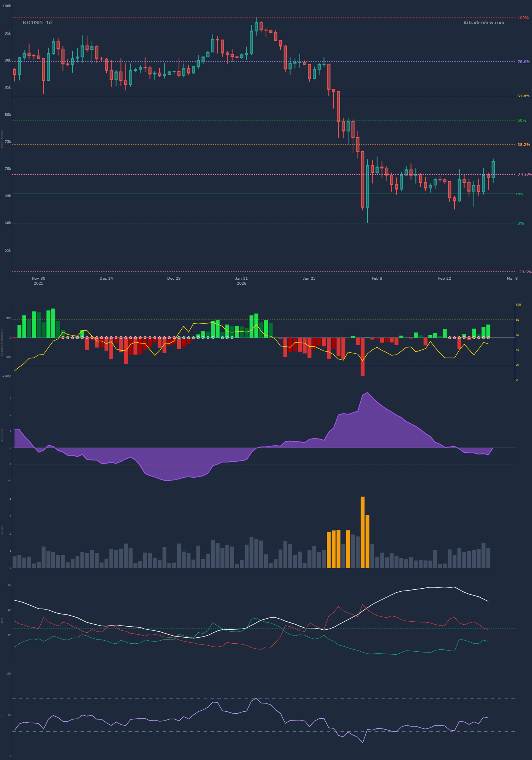The height and width of the screenshot is (760, 532).
Task: Click the tallest orange volume bar
Action: tap(363, 532)
